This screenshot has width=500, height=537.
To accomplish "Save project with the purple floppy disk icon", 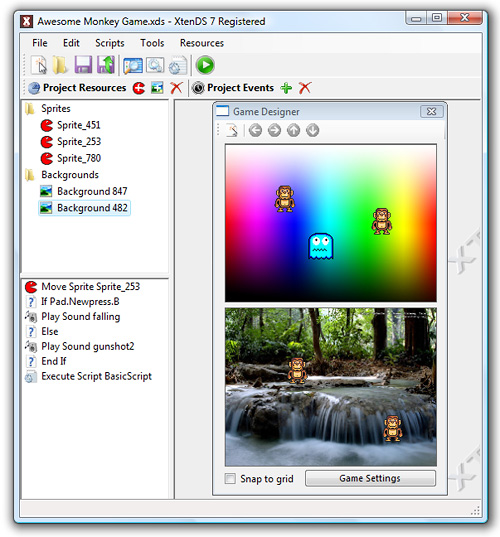I will (x=83, y=65).
